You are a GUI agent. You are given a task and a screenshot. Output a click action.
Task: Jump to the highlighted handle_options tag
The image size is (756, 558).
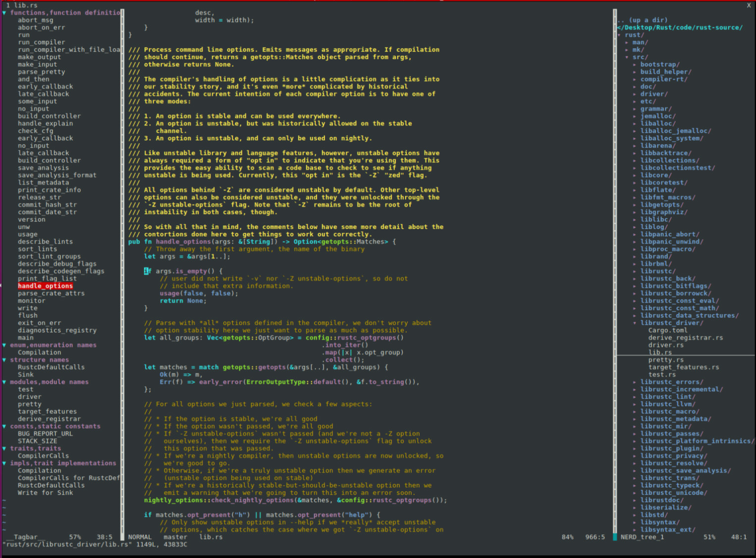pos(46,286)
